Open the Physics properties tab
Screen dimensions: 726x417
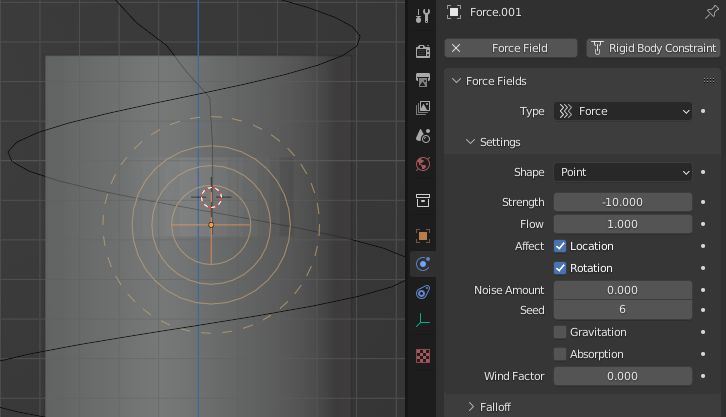[x=423, y=264]
